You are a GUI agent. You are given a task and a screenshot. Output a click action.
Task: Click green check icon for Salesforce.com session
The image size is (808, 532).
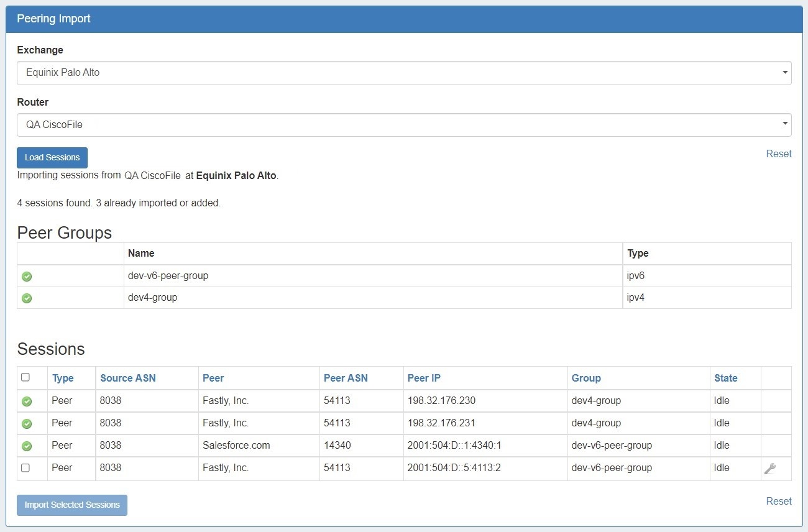click(27, 446)
